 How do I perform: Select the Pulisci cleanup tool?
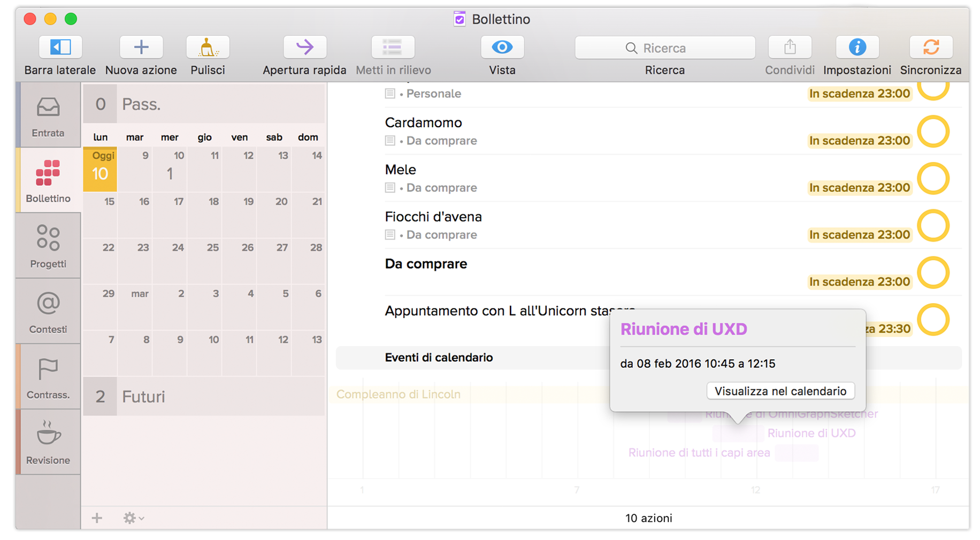point(208,47)
